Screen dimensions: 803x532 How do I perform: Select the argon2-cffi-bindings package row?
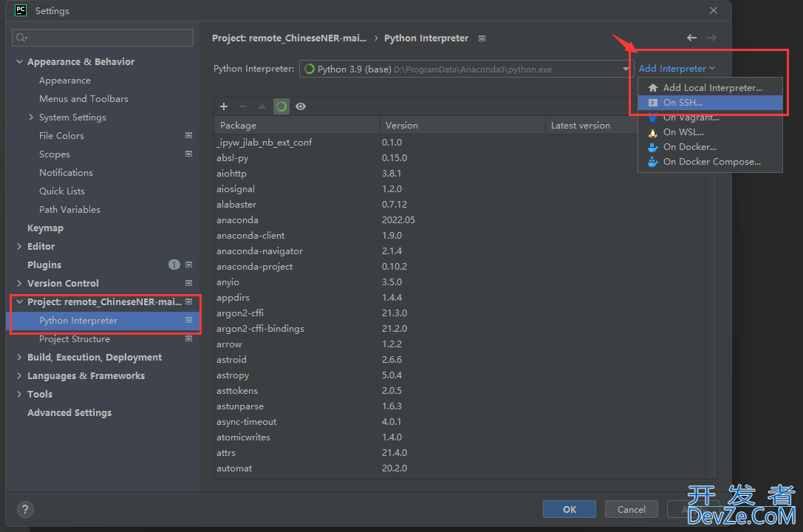pyautogui.click(x=465, y=328)
